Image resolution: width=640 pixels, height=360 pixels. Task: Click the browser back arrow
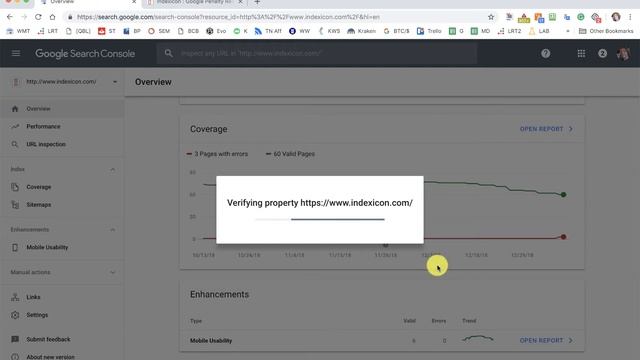click(10, 17)
